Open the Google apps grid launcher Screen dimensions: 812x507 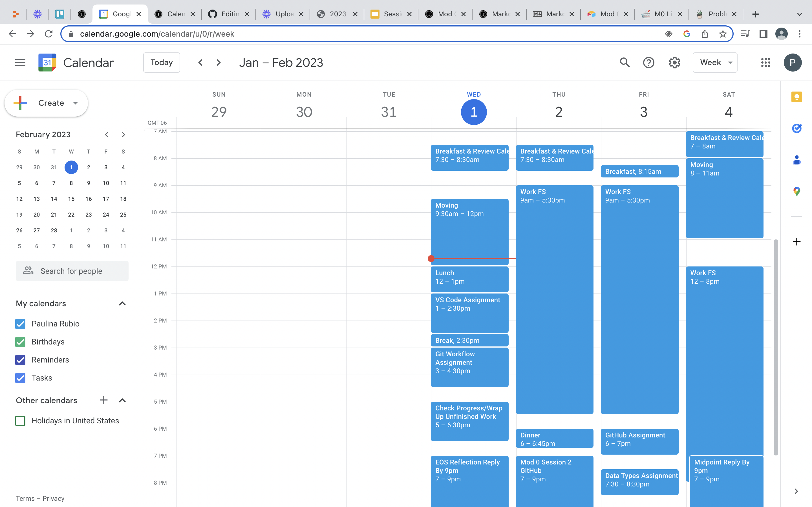click(765, 62)
